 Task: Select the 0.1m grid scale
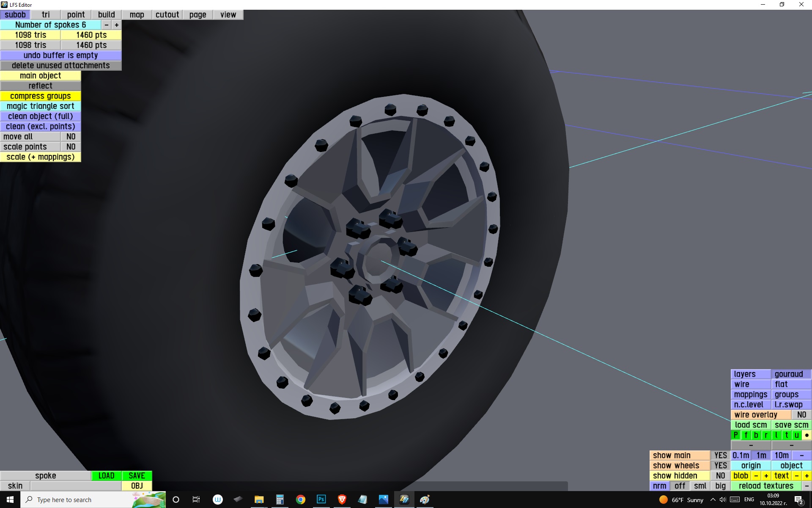click(741, 456)
